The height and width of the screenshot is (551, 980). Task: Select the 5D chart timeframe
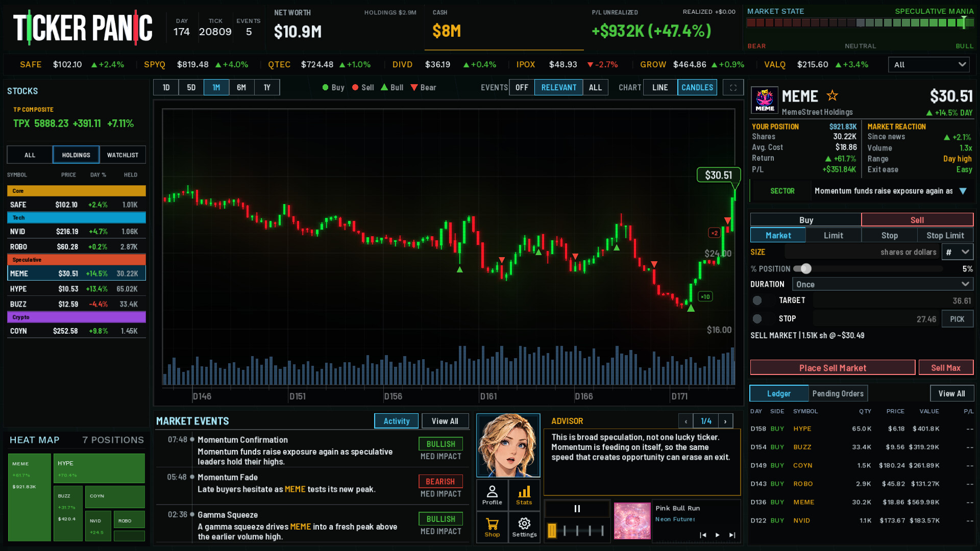(x=191, y=88)
